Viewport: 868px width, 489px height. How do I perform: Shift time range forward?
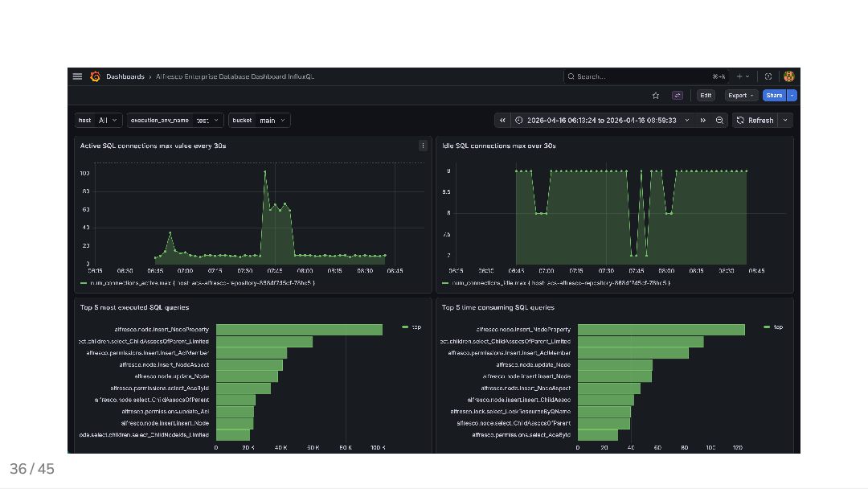pos(702,121)
